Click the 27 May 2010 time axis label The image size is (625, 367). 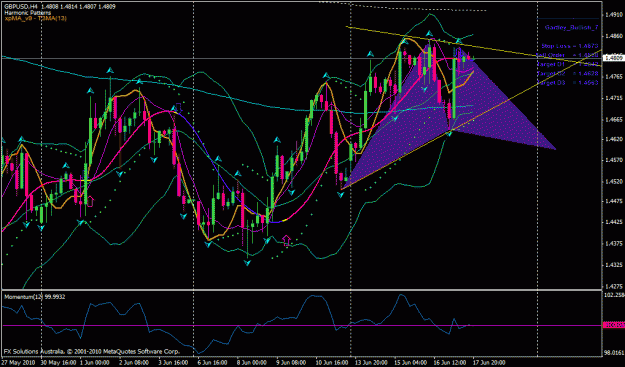(17, 363)
